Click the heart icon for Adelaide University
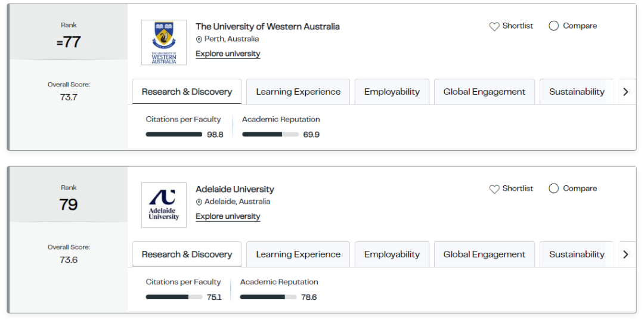Image resolution: width=644 pixels, height=323 pixels. [x=494, y=189]
